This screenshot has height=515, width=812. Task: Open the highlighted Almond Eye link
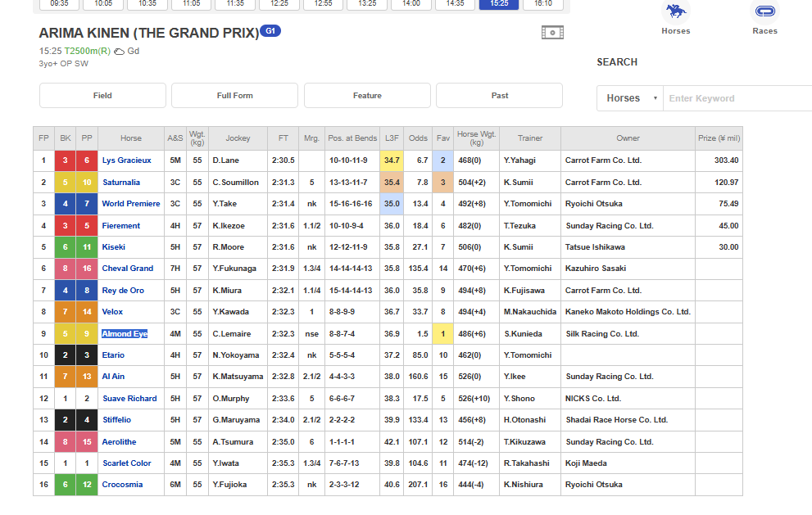tap(125, 334)
